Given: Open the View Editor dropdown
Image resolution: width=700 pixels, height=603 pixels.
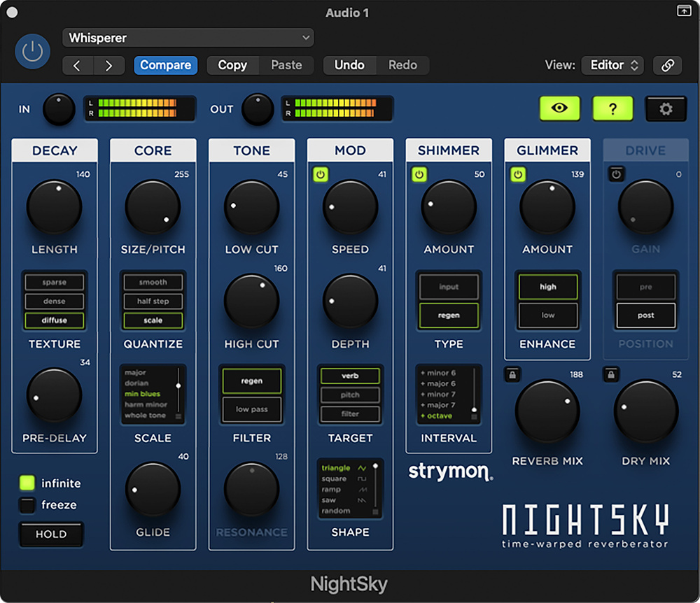Looking at the screenshot, I should point(612,65).
